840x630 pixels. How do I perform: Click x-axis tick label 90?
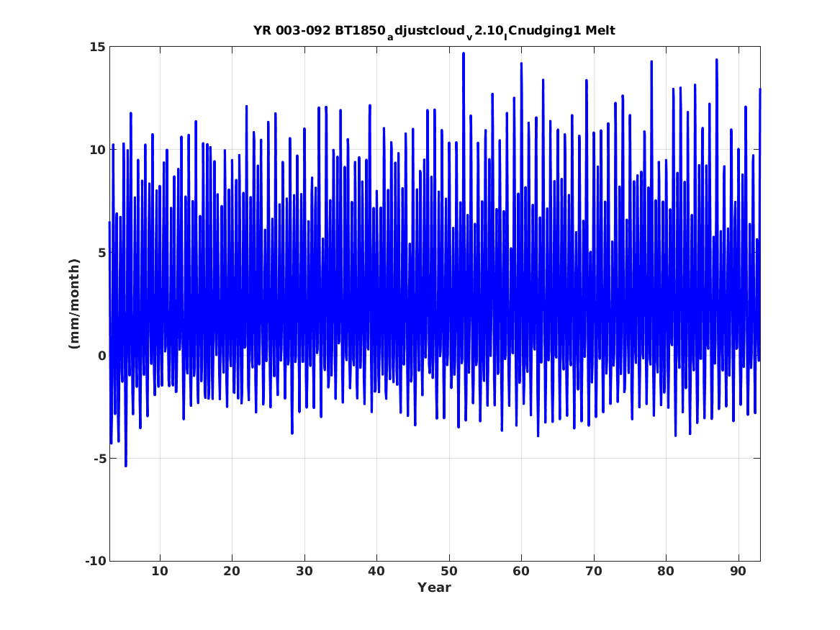[x=739, y=572]
